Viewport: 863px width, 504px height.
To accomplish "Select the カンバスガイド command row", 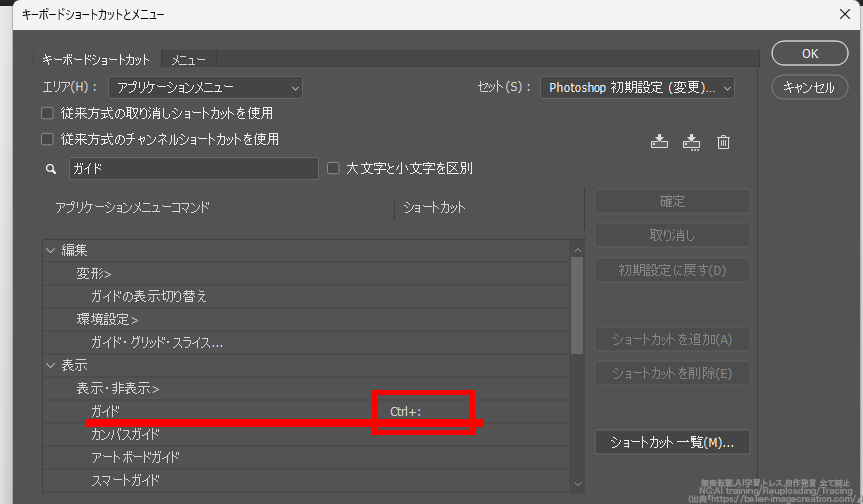I will point(125,434).
